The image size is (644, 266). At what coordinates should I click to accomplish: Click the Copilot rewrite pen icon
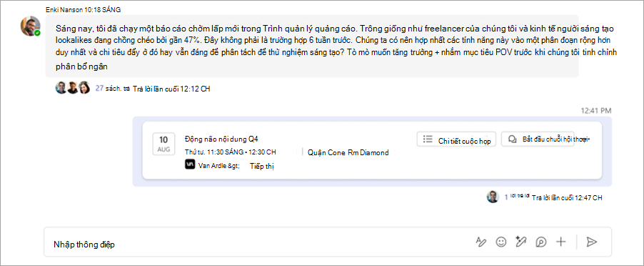pos(520,242)
